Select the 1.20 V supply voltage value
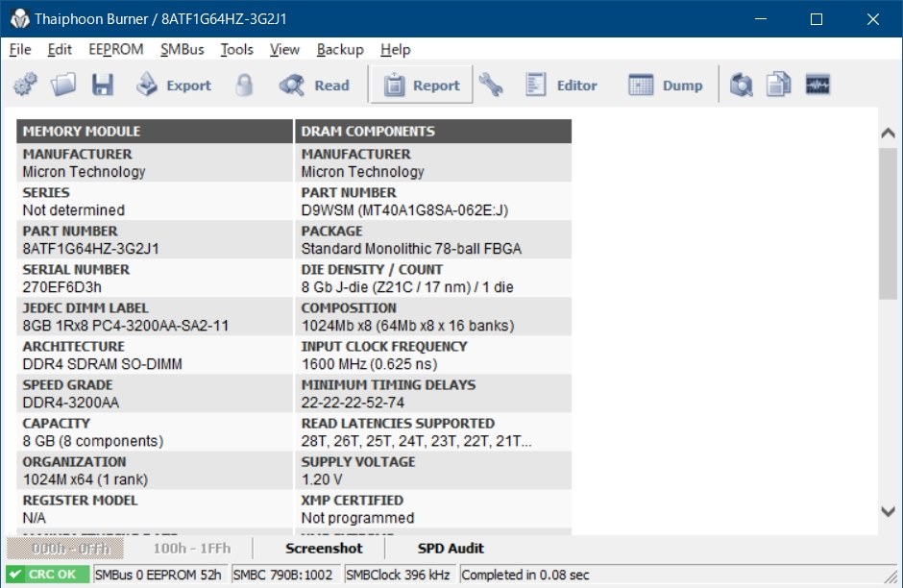903x588 pixels. pos(322,479)
